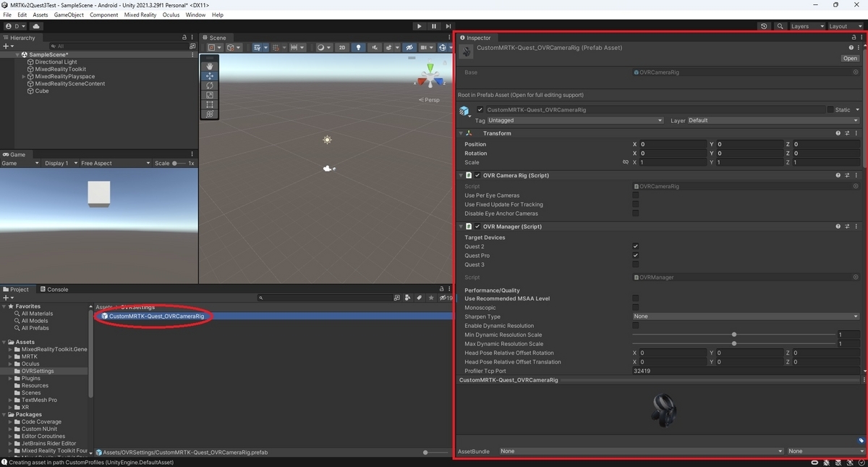Adjust the Min Dynamic Resolution Scale slider
868x467 pixels.
click(x=734, y=335)
